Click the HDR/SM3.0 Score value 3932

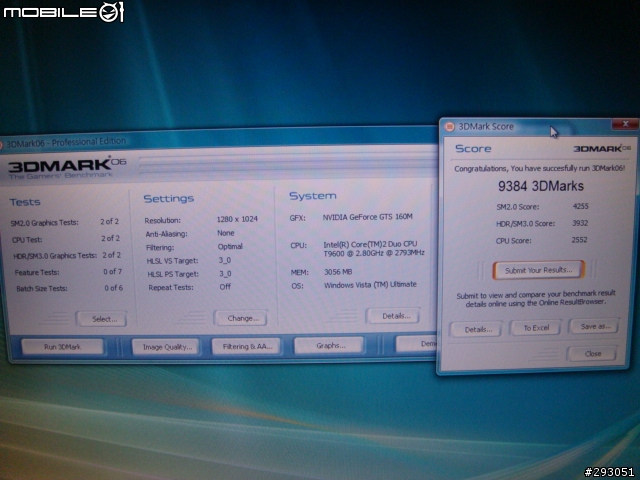pyautogui.click(x=580, y=223)
